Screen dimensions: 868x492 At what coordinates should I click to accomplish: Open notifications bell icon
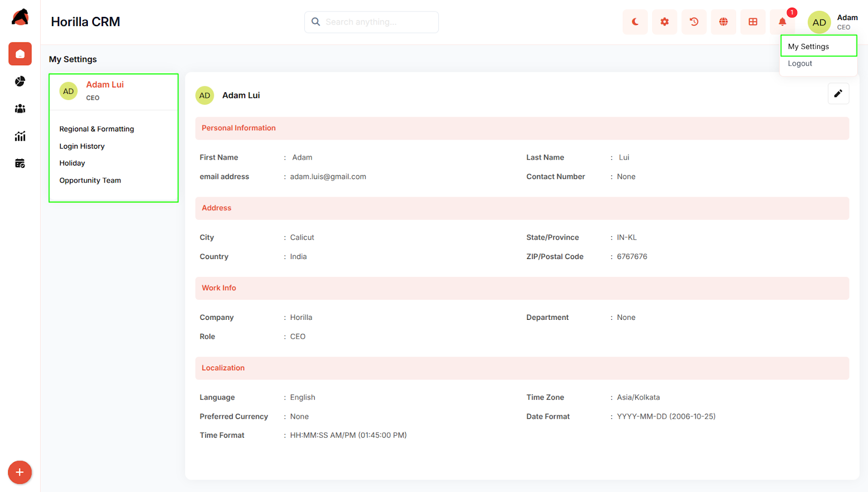click(782, 22)
